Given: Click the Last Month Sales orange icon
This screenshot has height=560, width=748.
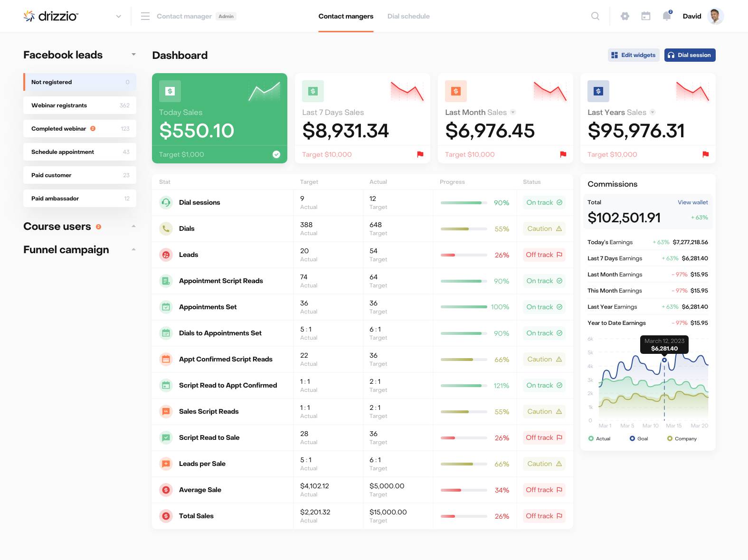Looking at the screenshot, I should [x=456, y=91].
